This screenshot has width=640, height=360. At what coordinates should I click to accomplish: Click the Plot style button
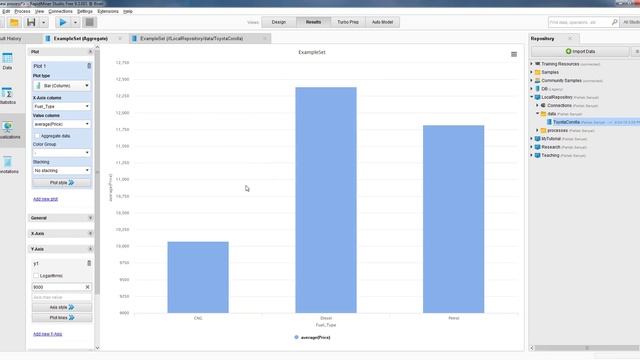62,182
